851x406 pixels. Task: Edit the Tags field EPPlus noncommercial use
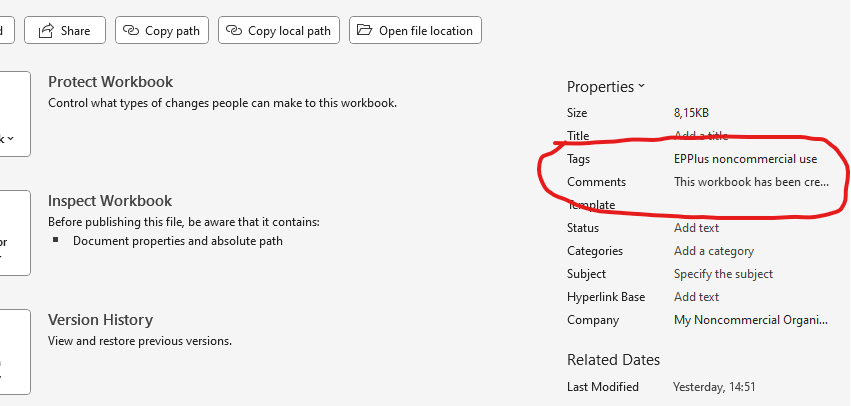[745, 159]
